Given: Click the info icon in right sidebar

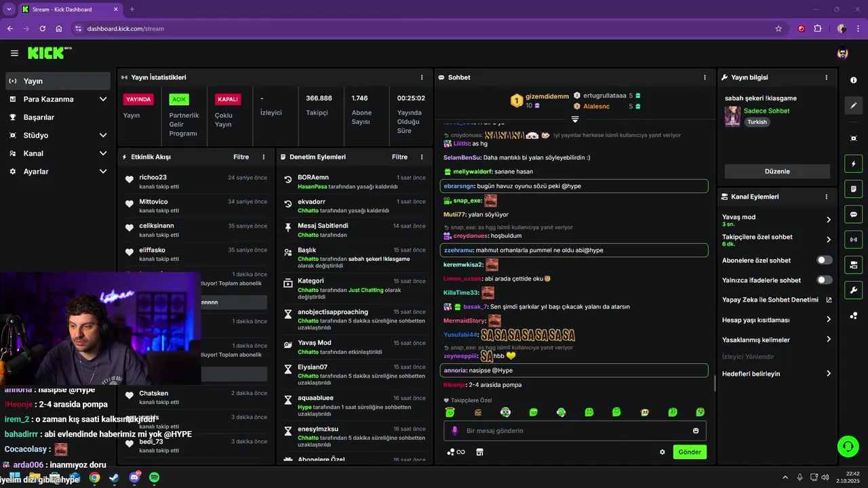Looking at the screenshot, I should 853,80.
